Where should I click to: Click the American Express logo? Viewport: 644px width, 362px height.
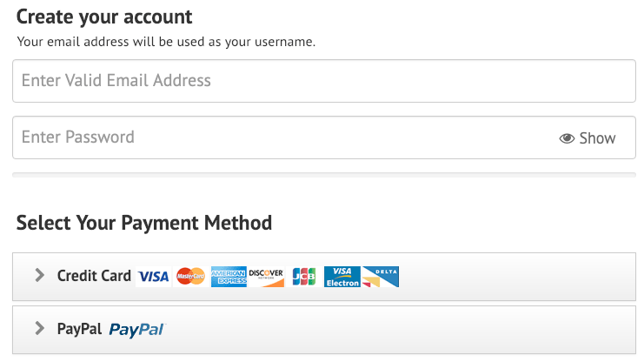[x=229, y=277]
